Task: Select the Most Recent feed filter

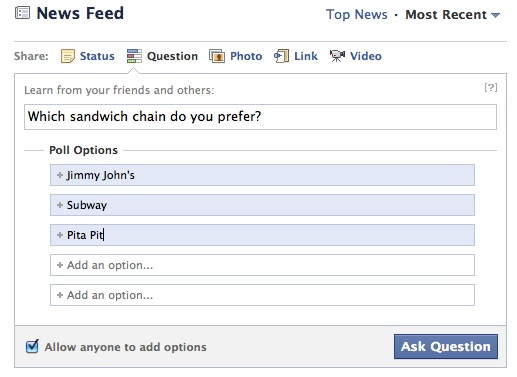Action: 446,14
